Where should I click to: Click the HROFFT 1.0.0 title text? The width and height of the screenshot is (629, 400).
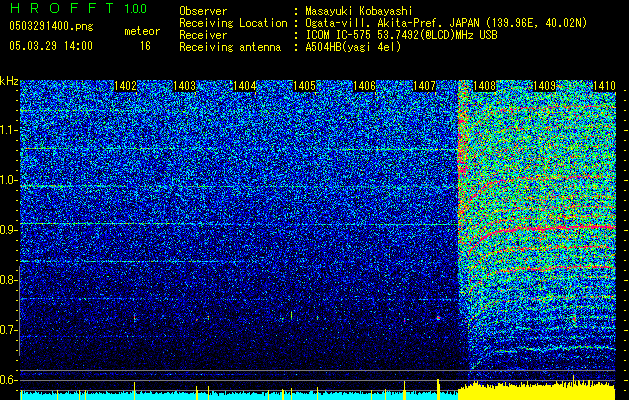[78, 8]
